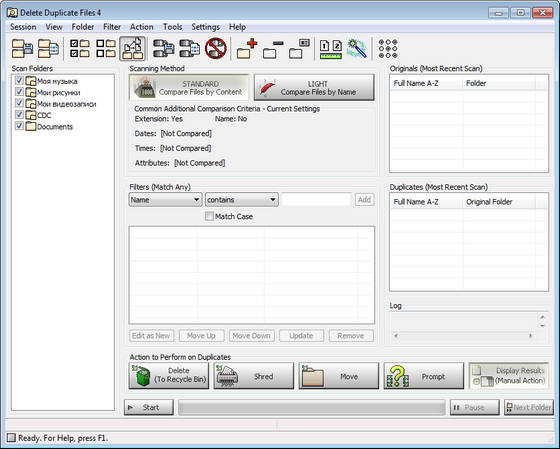The width and height of the screenshot is (560, 449).
Task: Click the check all folders toolbar icon
Action: point(80,48)
